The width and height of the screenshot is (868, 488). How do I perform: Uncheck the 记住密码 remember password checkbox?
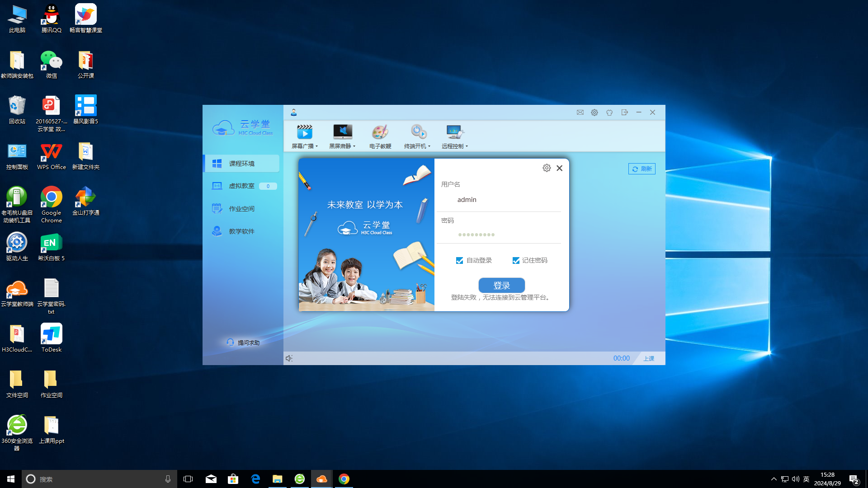[516, 261]
